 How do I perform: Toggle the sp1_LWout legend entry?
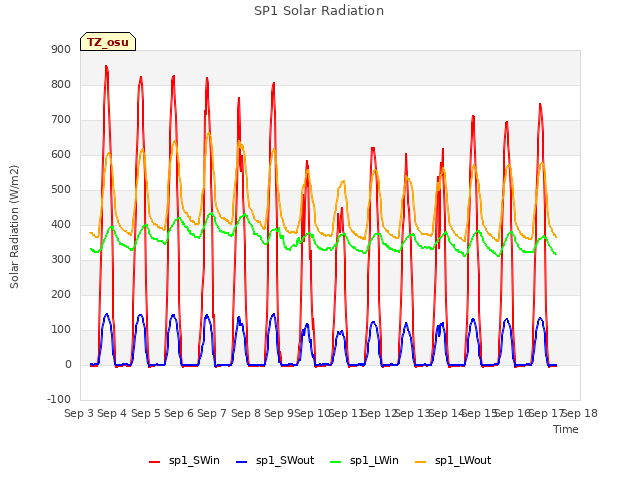point(453,461)
